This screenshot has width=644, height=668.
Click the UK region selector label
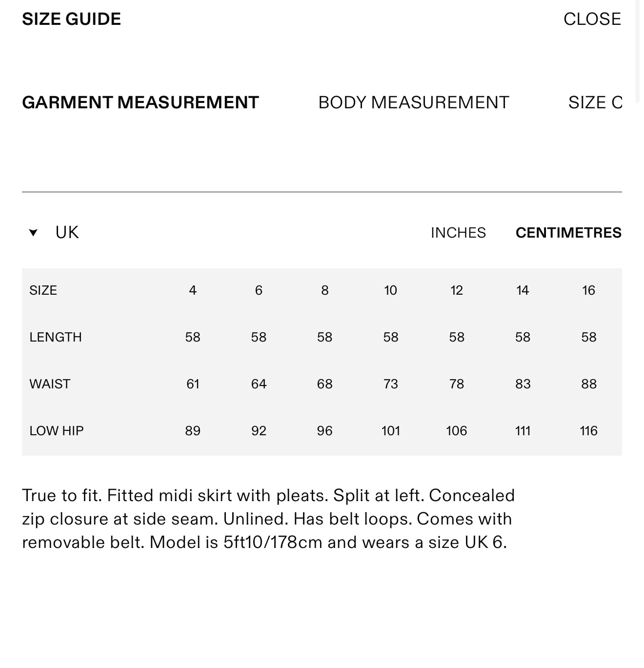tap(67, 233)
